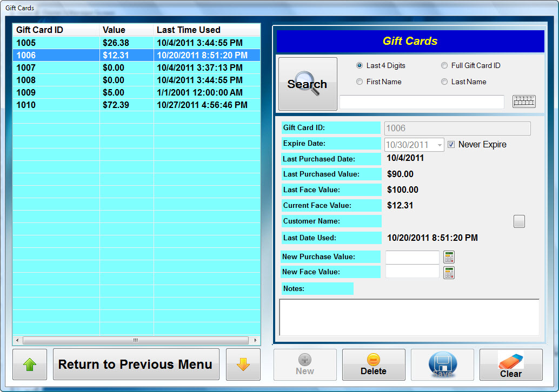The image size is (559, 392).
Task: Select the Last 4 Digits option
Action: pos(360,65)
